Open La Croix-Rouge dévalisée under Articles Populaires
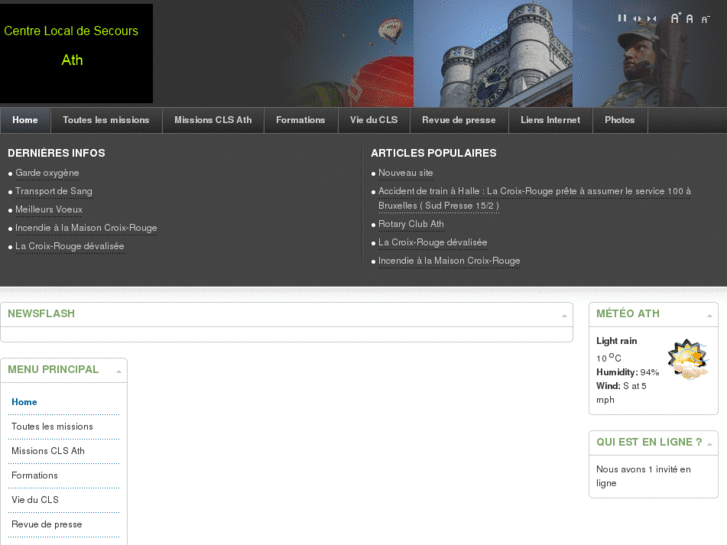The height and width of the screenshot is (545, 727). [x=433, y=243]
